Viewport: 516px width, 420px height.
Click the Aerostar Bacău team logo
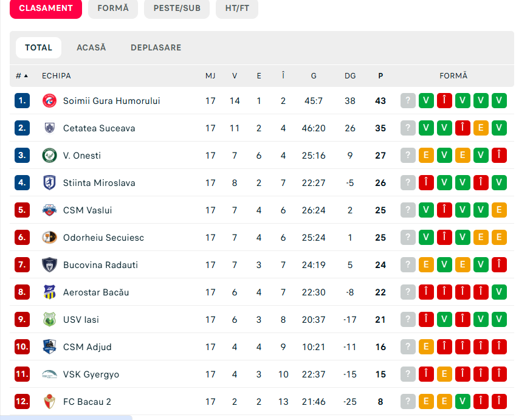point(49,292)
